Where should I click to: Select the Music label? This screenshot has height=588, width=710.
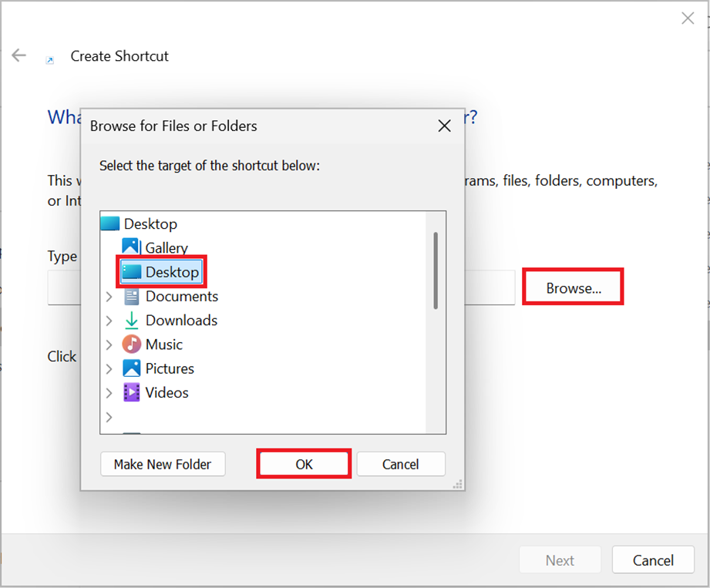pyautogui.click(x=164, y=344)
